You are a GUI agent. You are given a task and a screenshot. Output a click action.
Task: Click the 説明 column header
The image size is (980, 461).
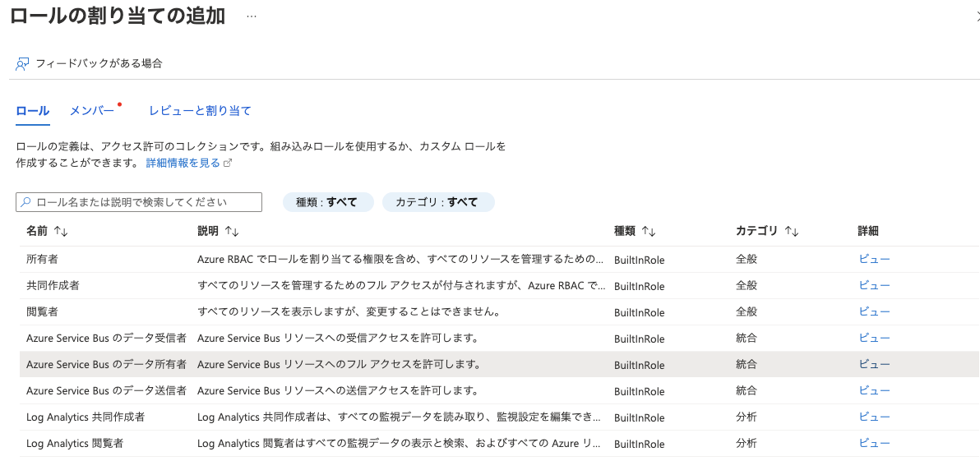tap(208, 231)
